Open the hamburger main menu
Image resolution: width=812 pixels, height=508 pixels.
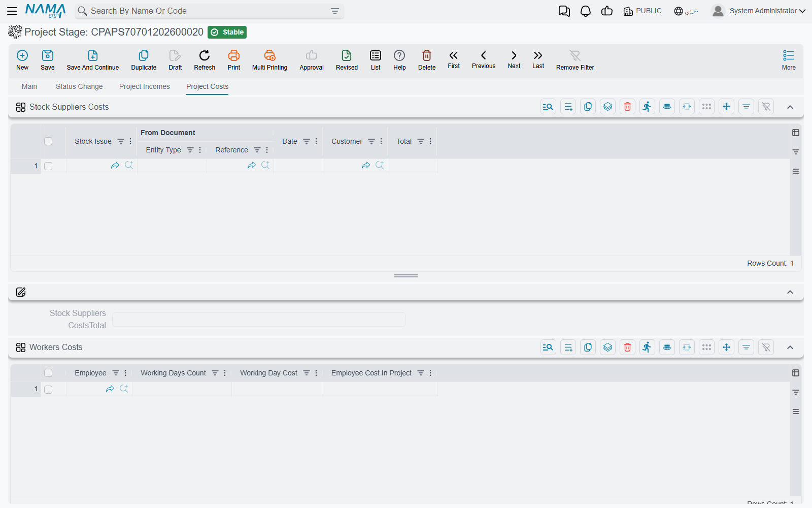point(12,11)
